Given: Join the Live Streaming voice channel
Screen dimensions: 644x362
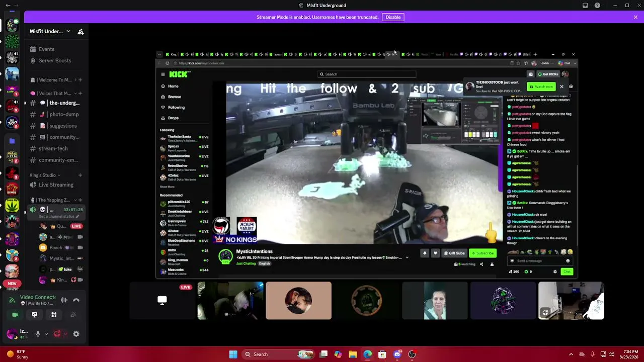Looking at the screenshot, I should (57, 185).
